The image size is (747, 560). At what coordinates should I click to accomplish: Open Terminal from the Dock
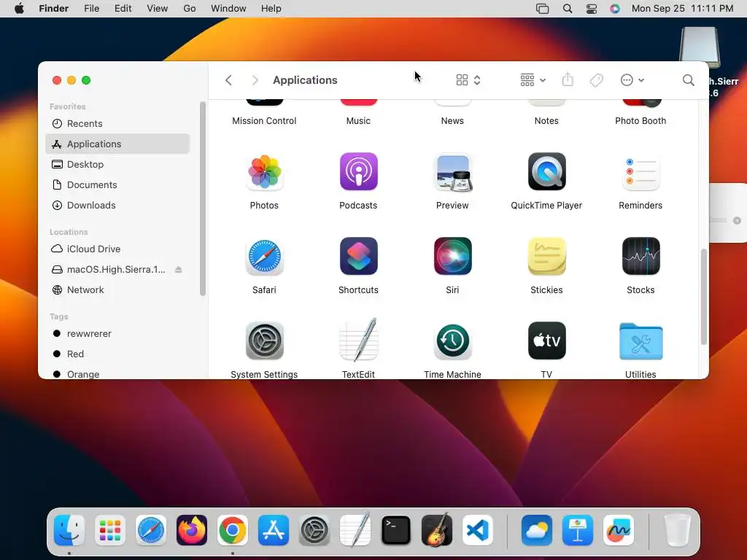(396, 530)
